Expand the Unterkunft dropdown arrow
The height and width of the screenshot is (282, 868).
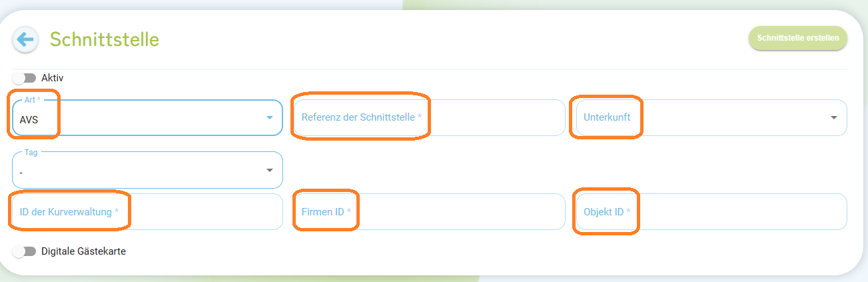coord(834,117)
